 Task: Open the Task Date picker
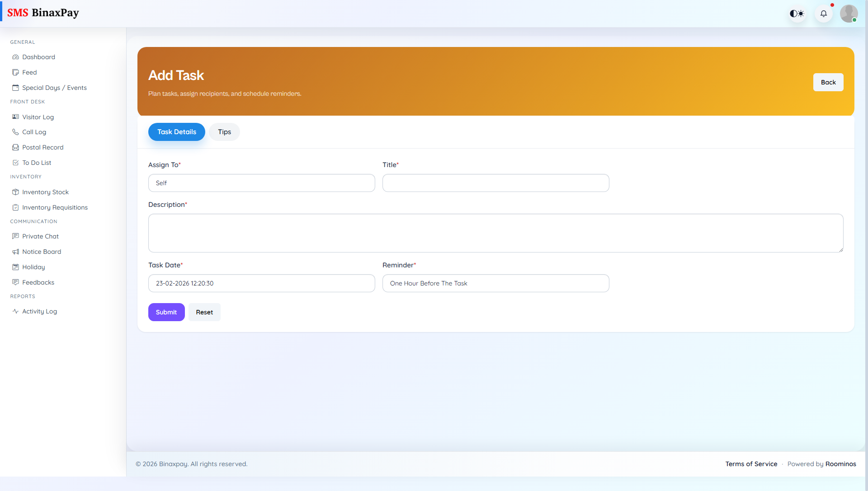[x=261, y=283]
